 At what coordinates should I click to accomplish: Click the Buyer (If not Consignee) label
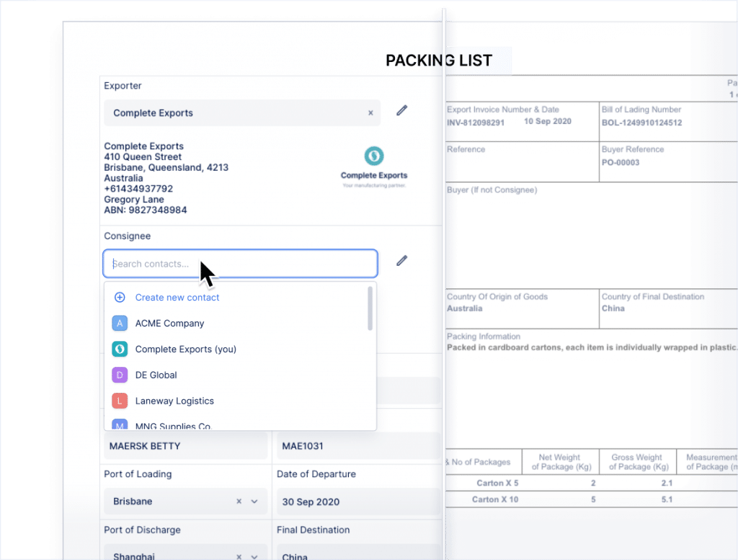492,190
